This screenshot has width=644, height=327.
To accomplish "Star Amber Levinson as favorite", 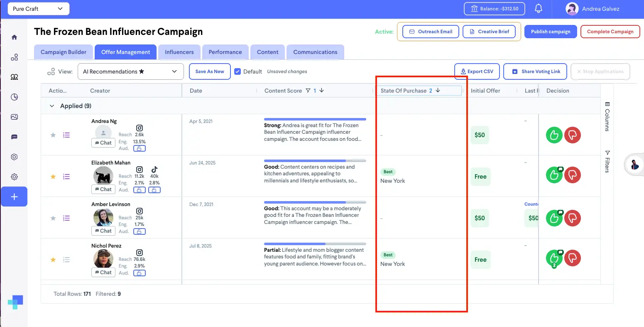I will pyautogui.click(x=53, y=218).
